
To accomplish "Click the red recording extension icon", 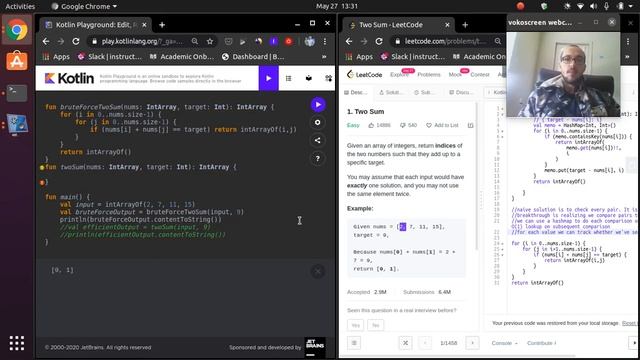I will pyautogui.click(x=289, y=41).
